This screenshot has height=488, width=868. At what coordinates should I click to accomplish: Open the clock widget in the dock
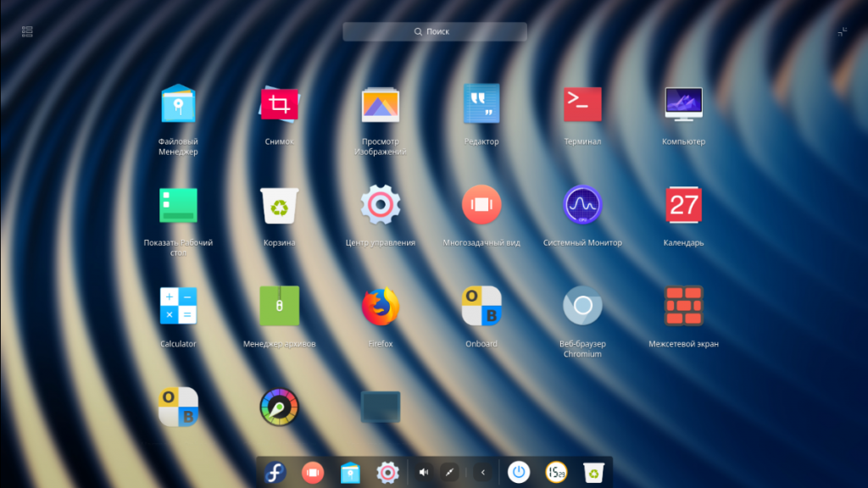556,472
